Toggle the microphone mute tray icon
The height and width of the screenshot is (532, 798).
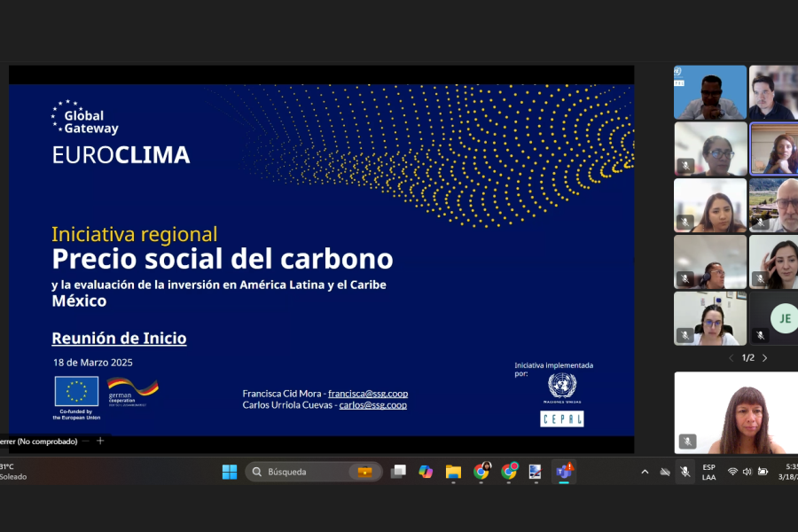click(685, 472)
